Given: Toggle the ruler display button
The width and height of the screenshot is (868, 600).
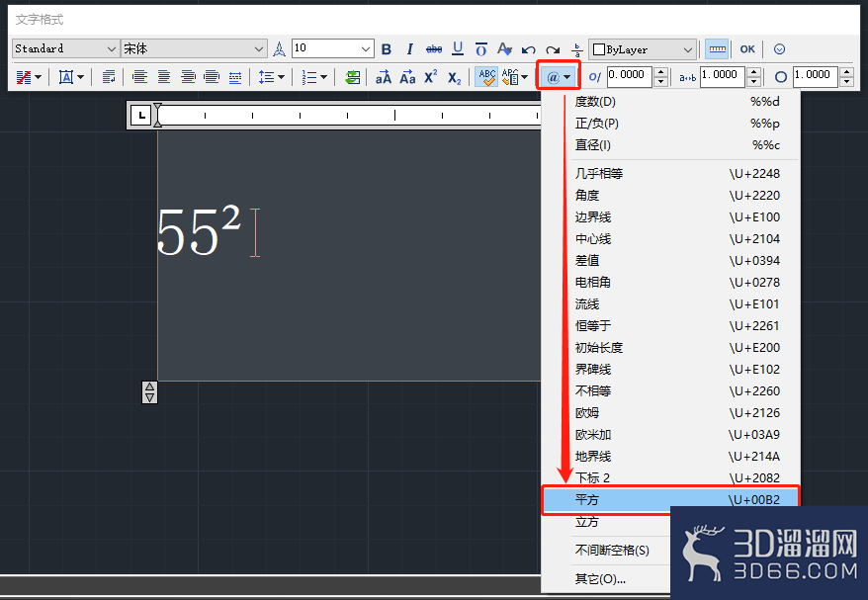Looking at the screenshot, I should pos(717,49).
